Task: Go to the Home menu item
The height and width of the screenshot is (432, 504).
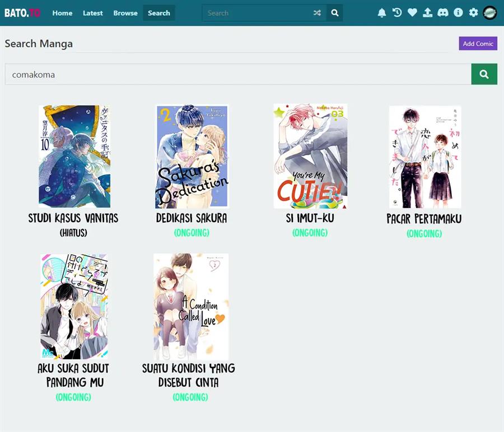Action: tap(62, 13)
